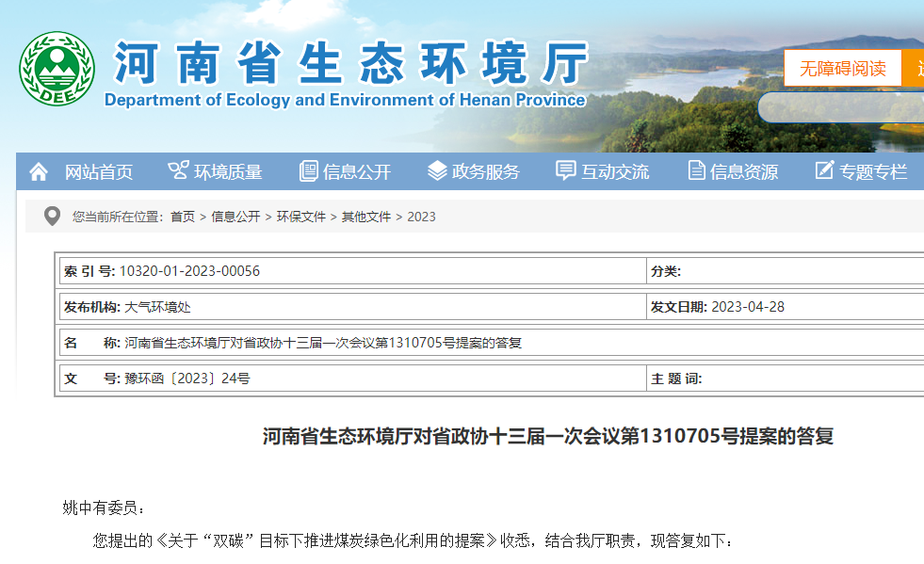Viewport: 924px width, 564px height.
Task: Click the environment quality icon
Action: [178, 170]
